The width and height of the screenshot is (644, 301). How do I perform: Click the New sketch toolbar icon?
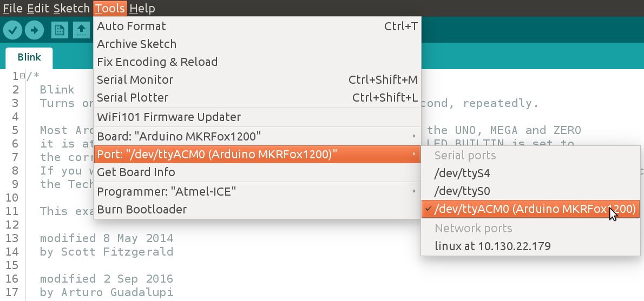tap(60, 30)
